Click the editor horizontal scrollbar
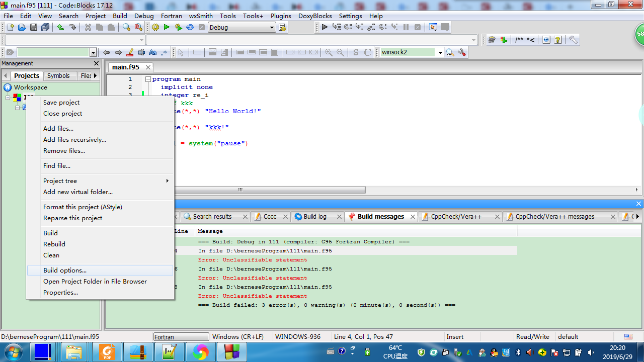The image size is (644, 362). (x=240, y=190)
